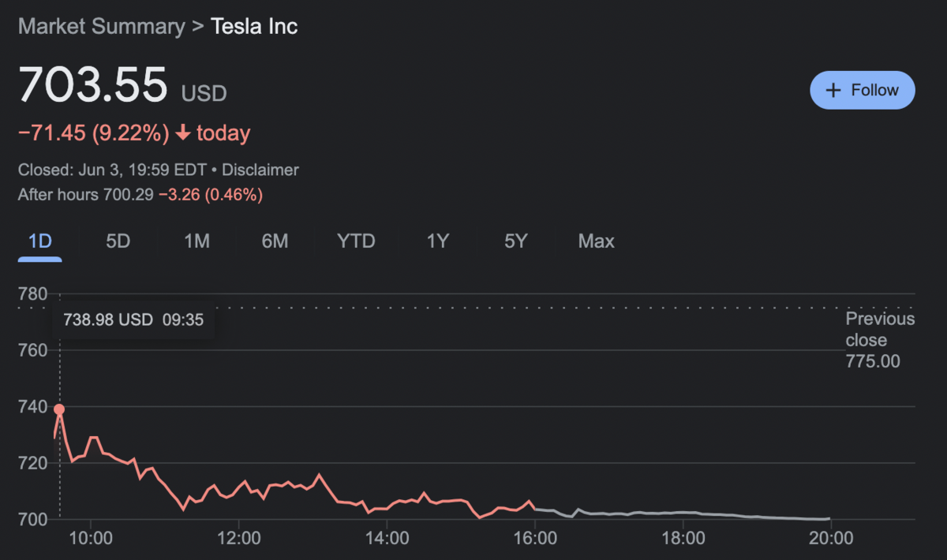This screenshot has width=947, height=560.
Task: Click the Market Summary breadcrumb
Action: [x=101, y=26]
